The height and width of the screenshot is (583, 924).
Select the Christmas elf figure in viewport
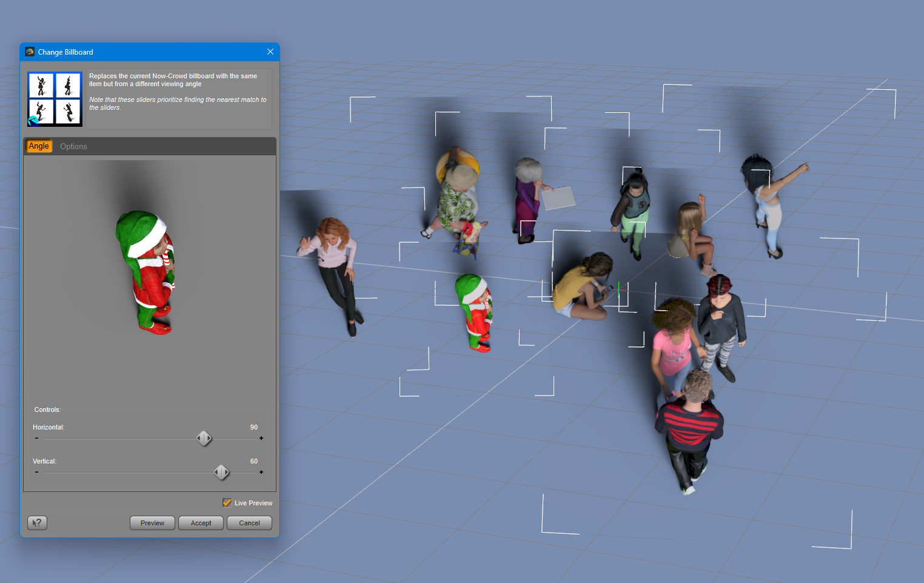coord(475,312)
